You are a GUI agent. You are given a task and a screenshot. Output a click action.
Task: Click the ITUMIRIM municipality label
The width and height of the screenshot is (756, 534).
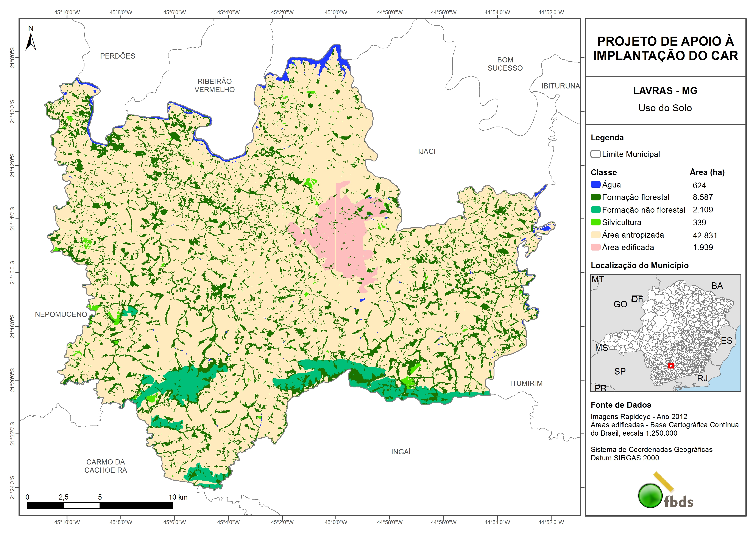(x=526, y=383)
